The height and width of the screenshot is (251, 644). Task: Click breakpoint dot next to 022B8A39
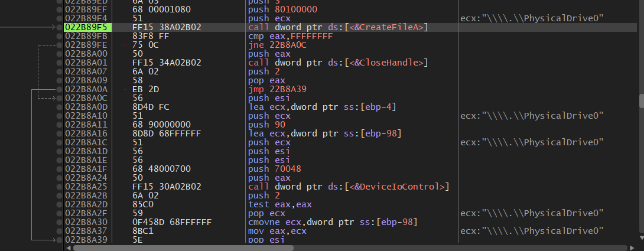59,240
